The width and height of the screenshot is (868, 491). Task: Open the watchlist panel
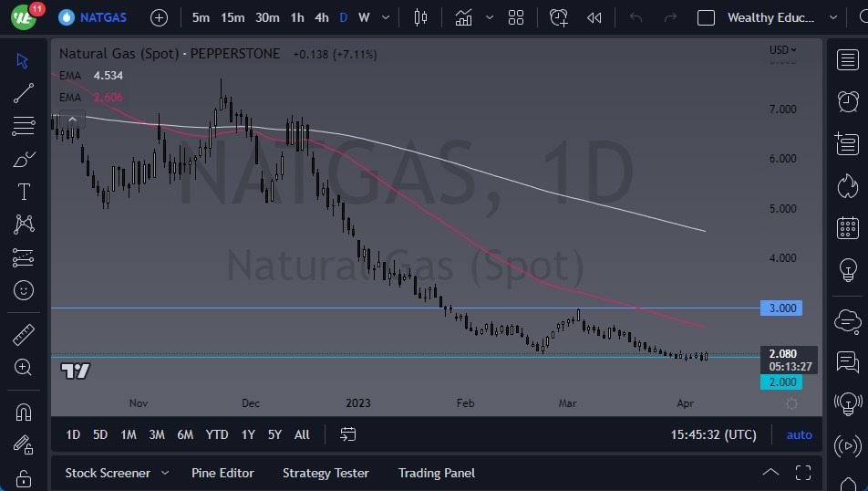(848, 60)
